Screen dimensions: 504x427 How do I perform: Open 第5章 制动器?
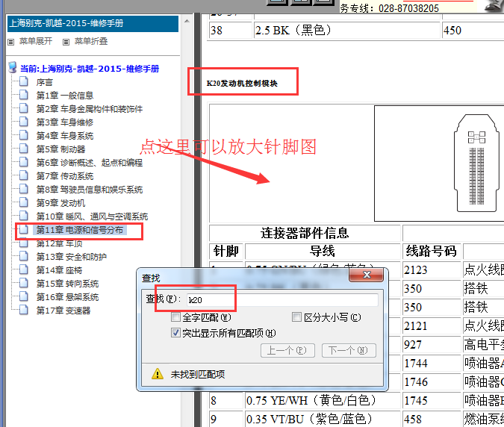[x=60, y=149]
